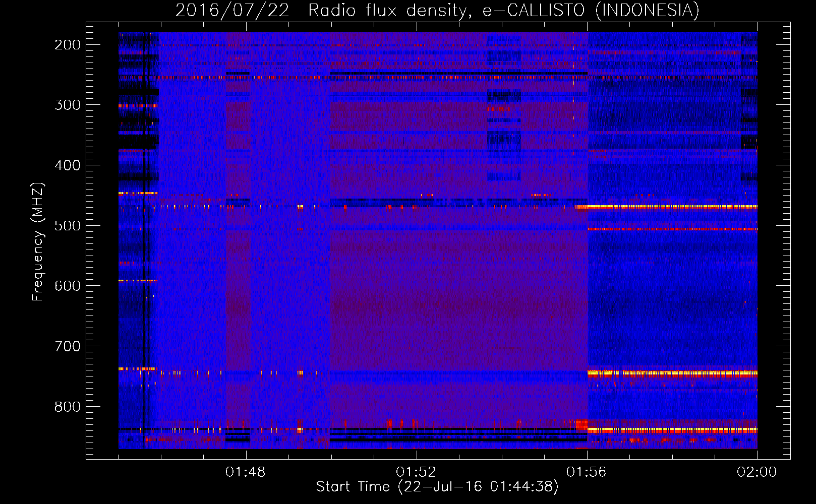This screenshot has height=504, width=816.
Task: Click the 300 frequency tick label
Action: [x=68, y=105]
